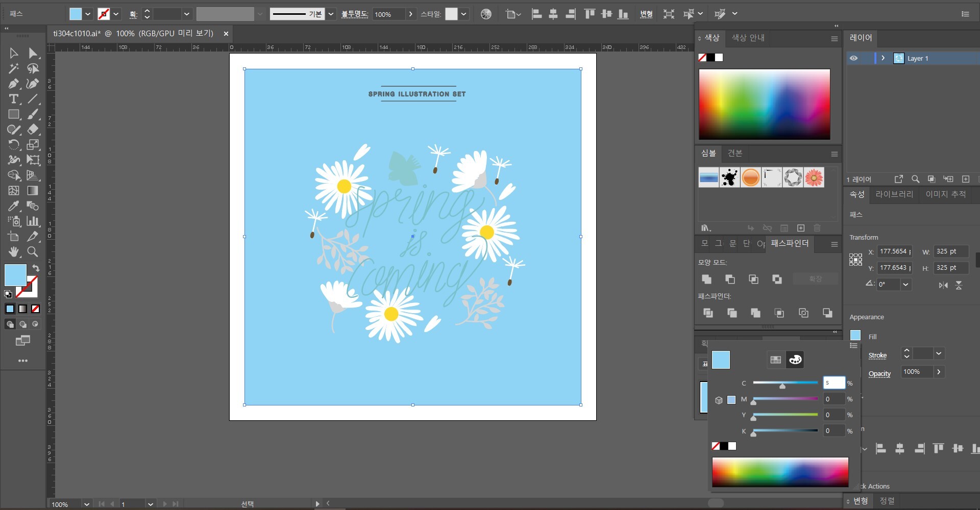Screen dimensions: 980x510
Task: Select the Pen tool
Action: (x=14, y=84)
